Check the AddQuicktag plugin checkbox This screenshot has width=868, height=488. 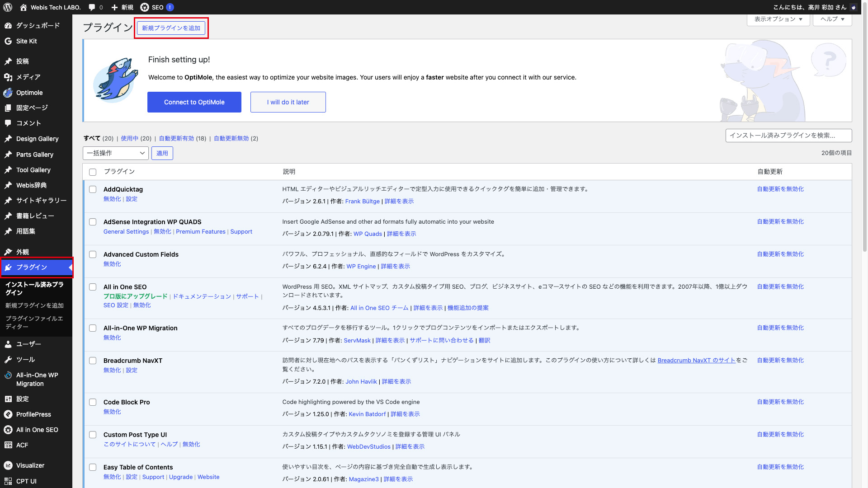coord(93,189)
